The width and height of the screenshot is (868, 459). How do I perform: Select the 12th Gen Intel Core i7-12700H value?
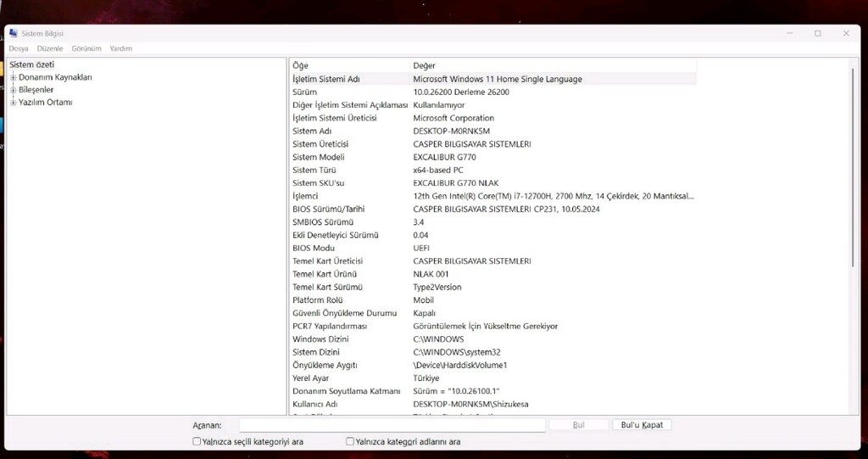click(x=553, y=196)
